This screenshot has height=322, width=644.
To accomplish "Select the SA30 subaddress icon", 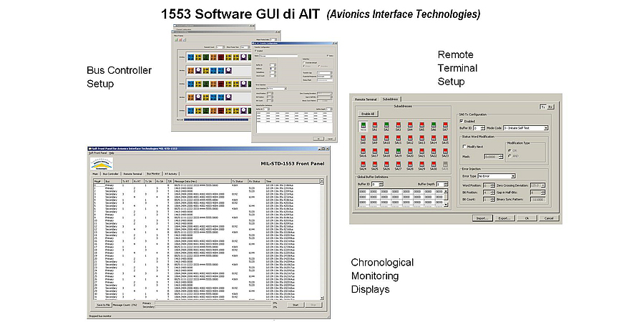I will click(434, 165).
